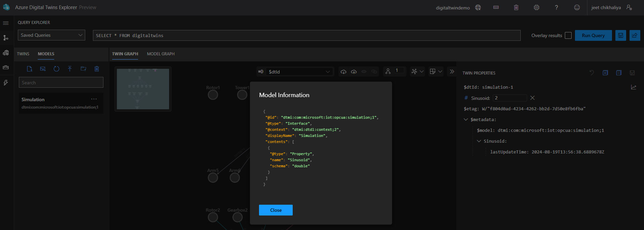Image resolution: width=644 pixels, height=230 pixels.
Task: Select the Rotor1 twin node
Action: 213,95
